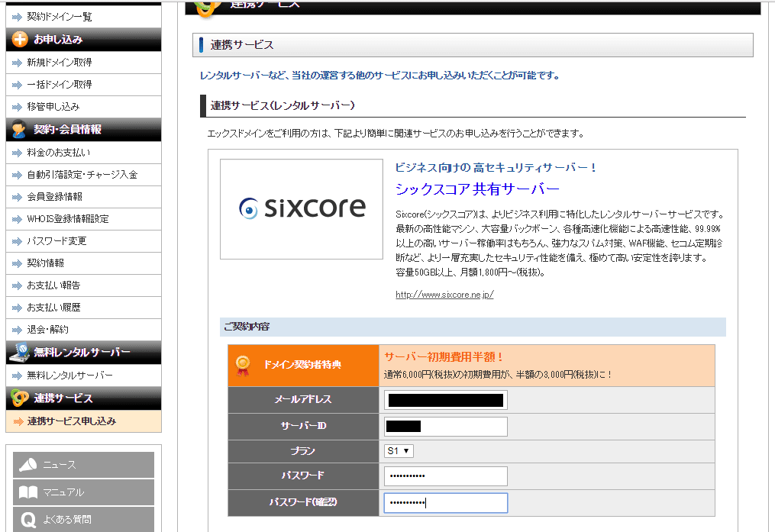Open 移管申し込み sidebar item
This screenshot has height=532, width=775.
point(83,107)
